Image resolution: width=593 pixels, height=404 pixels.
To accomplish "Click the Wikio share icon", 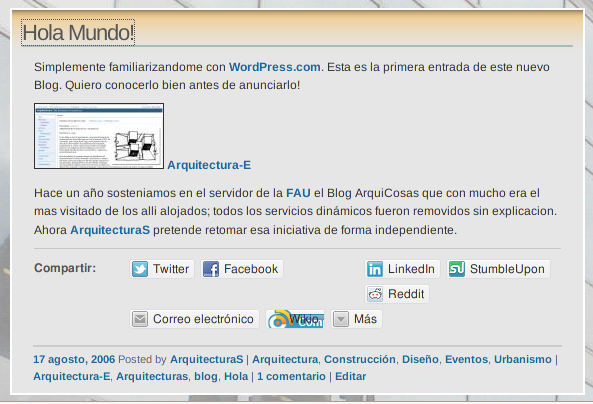I will click(295, 319).
